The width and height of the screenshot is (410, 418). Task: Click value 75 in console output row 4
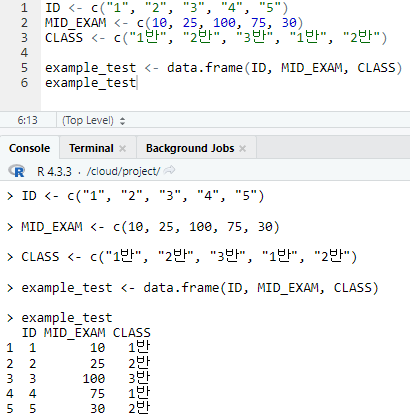click(x=98, y=394)
